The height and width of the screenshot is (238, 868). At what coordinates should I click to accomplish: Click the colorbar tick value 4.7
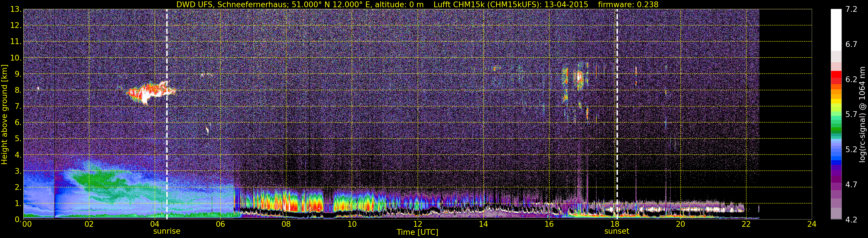[x=851, y=185]
